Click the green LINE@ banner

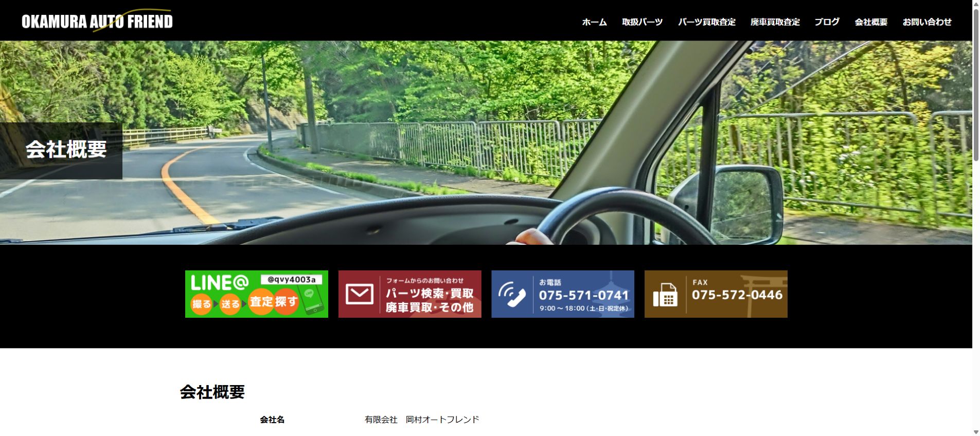pos(257,294)
